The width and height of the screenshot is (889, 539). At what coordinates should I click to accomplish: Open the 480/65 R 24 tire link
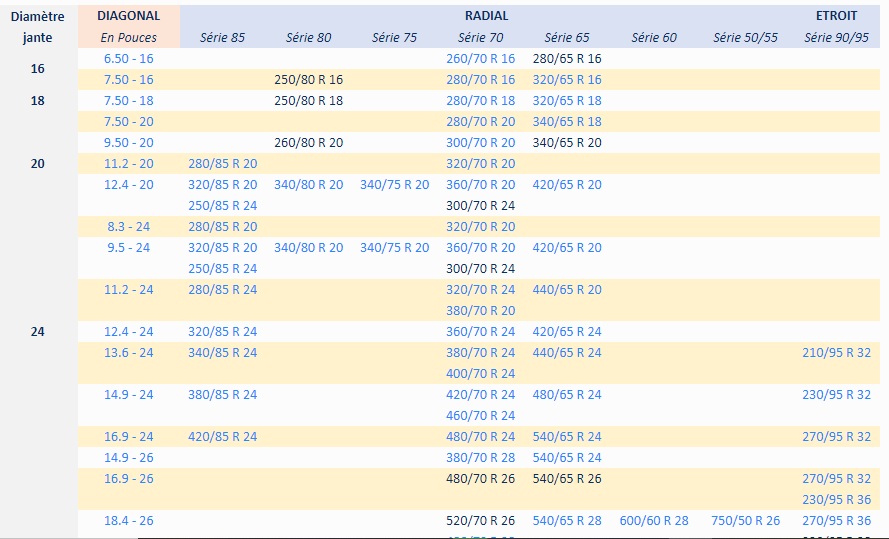tap(567, 395)
